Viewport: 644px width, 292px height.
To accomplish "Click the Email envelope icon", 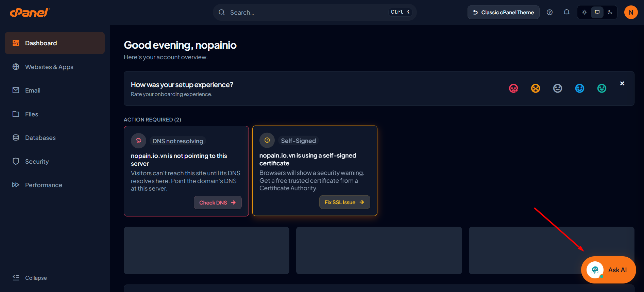I will tap(16, 90).
